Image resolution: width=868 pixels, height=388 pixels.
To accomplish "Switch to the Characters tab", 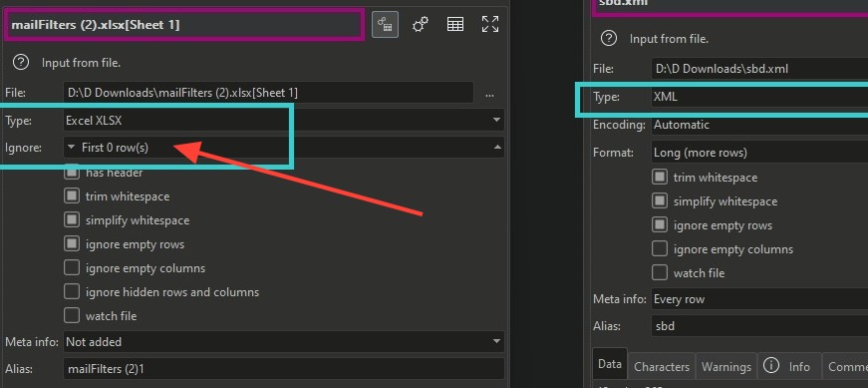I will (662, 366).
